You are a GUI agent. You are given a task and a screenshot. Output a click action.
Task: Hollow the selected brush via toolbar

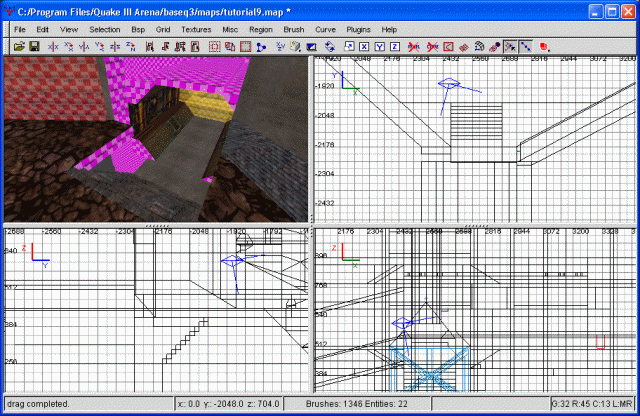click(245, 47)
